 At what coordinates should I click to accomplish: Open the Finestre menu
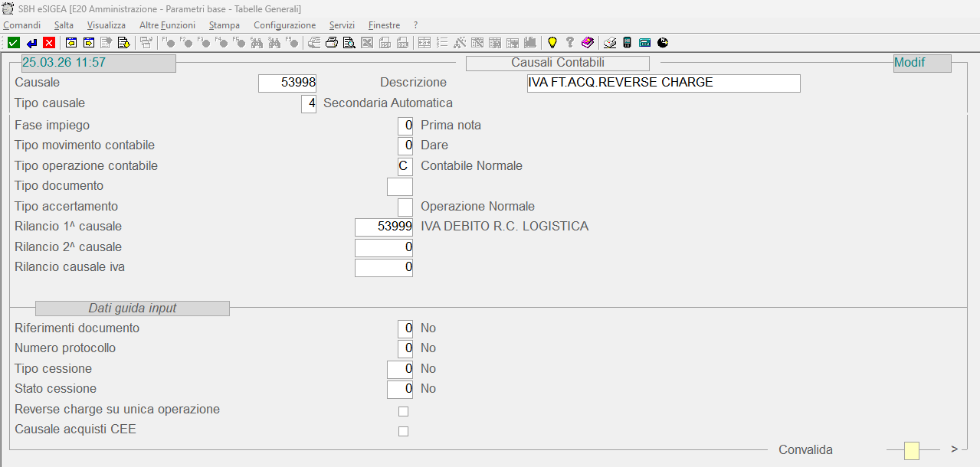(384, 25)
